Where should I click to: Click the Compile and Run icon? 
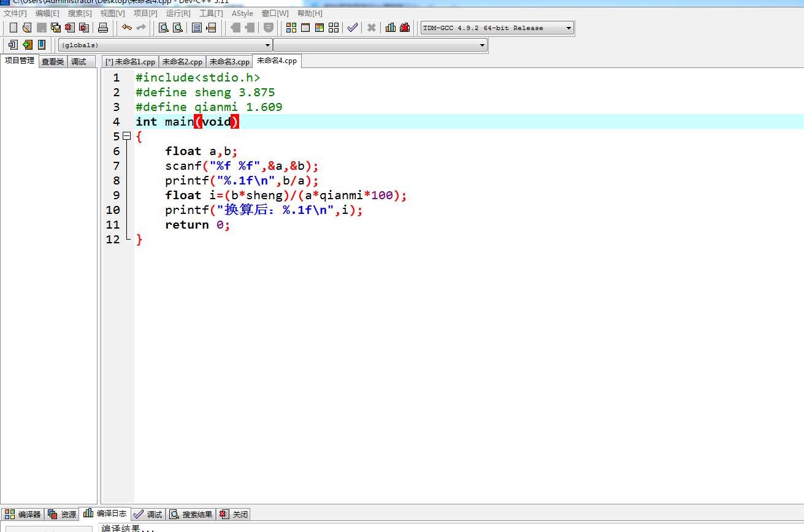click(320, 28)
